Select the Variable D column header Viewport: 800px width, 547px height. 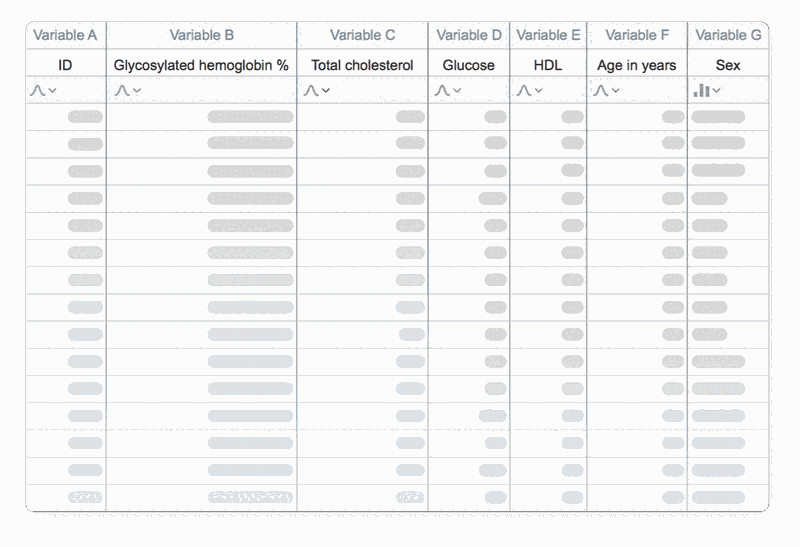click(469, 35)
